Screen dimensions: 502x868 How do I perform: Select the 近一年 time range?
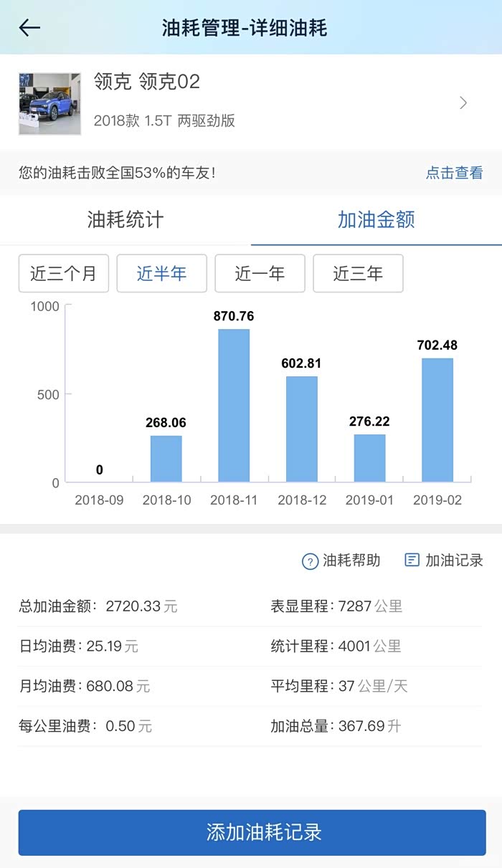pos(260,273)
